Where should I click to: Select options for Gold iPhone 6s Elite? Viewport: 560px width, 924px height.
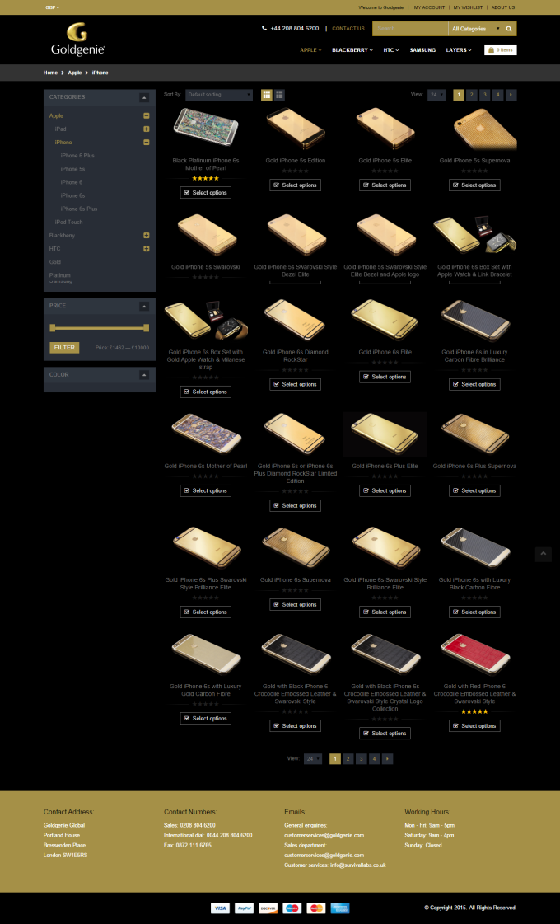385,377
